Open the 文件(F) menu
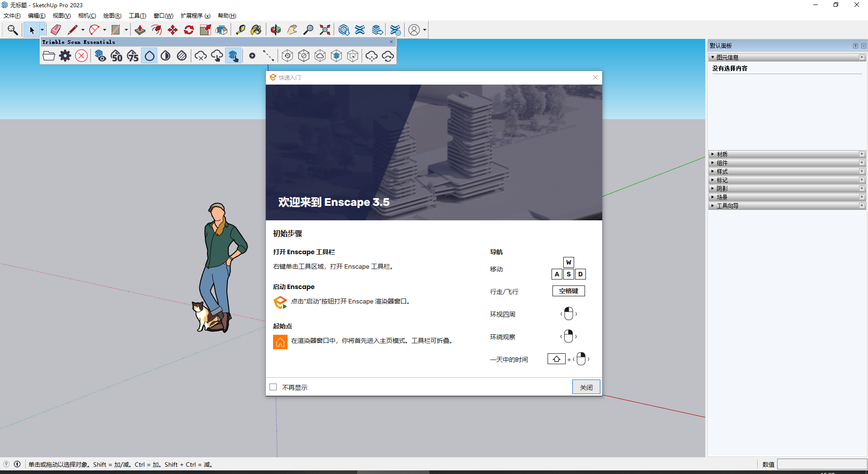Screen dimensions: 868x474 12,16
